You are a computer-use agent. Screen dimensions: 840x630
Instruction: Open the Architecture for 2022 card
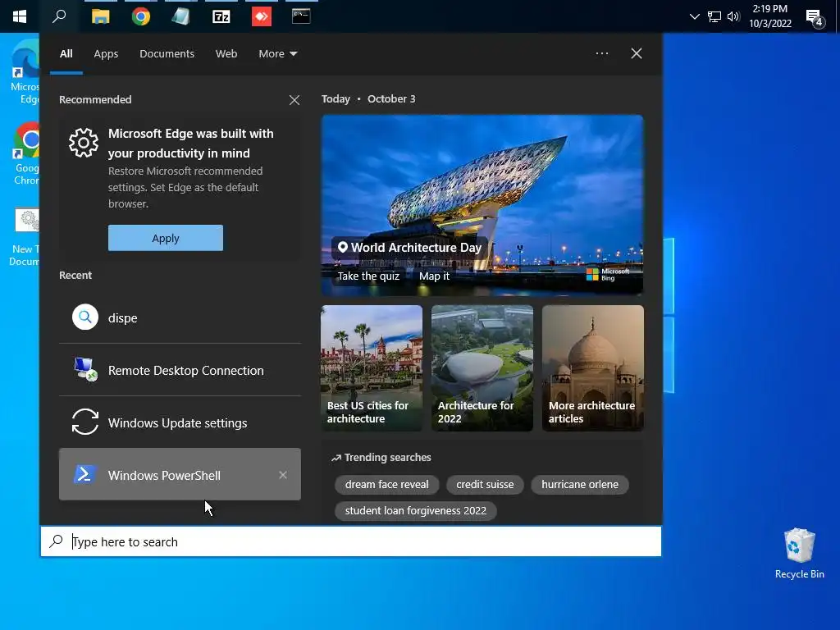point(482,368)
